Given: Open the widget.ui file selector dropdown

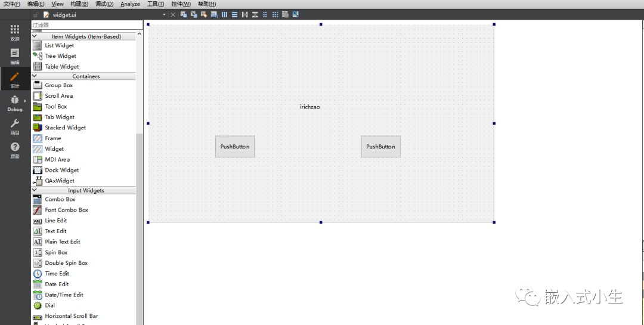Looking at the screenshot, I should (x=165, y=14).
